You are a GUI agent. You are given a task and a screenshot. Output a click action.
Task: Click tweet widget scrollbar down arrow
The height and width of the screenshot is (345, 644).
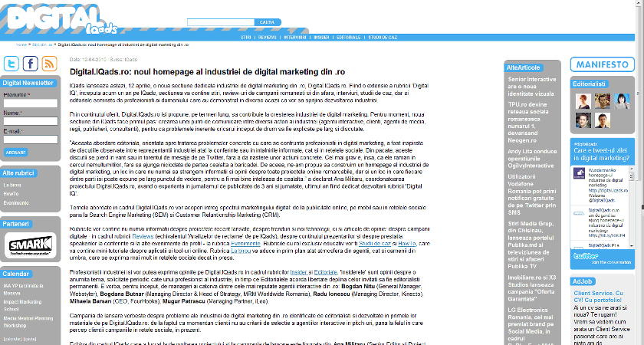632,245
